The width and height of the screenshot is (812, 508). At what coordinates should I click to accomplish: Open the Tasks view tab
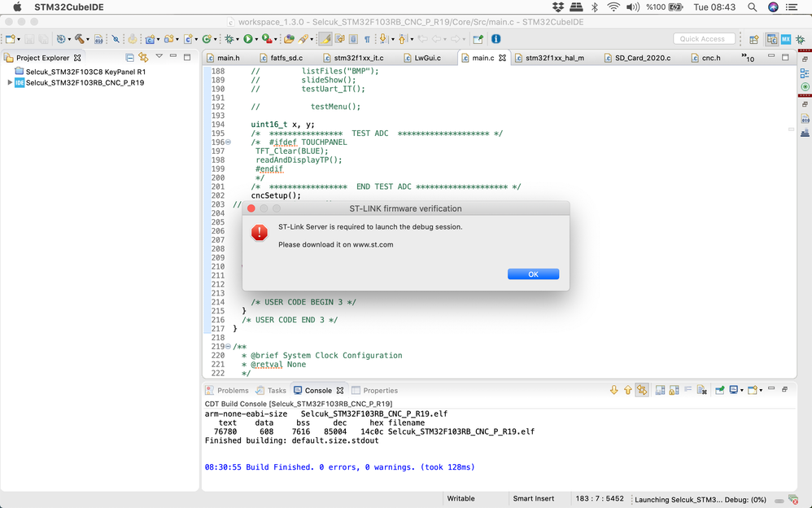point(271,390)
